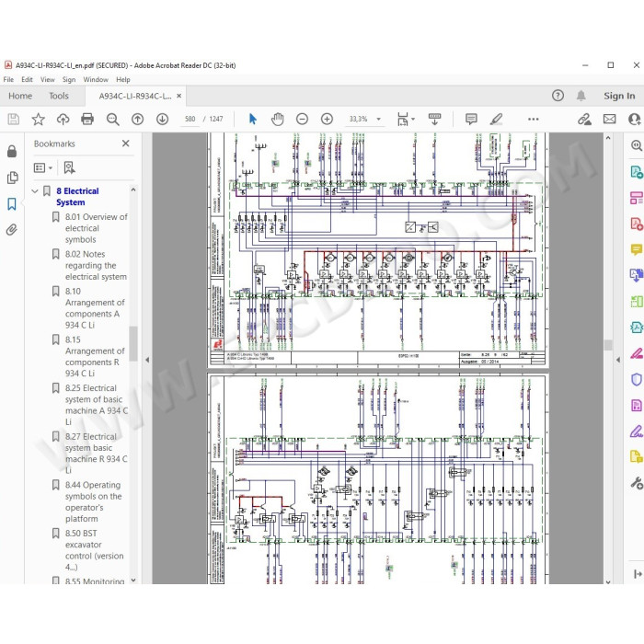The width and height of the screenshot is (644, 644).
Task: Add to favorites with star icon
Action: pos(39,119)
